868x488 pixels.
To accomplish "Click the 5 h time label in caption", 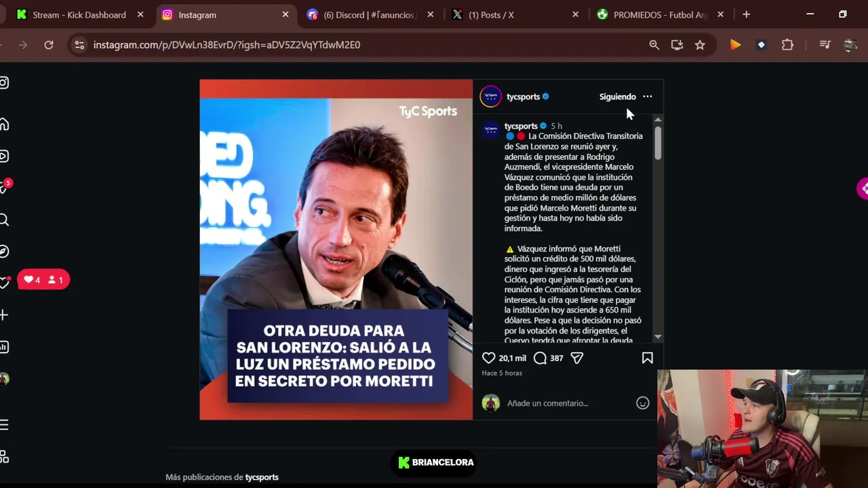I will pyautogui.click(x=557, y=126).
